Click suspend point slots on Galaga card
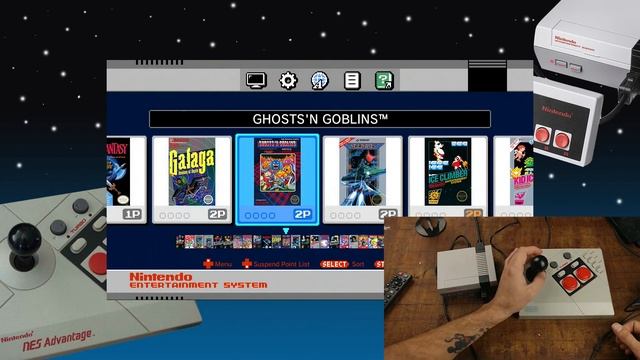The image size is (640, 360). (175, 215)
